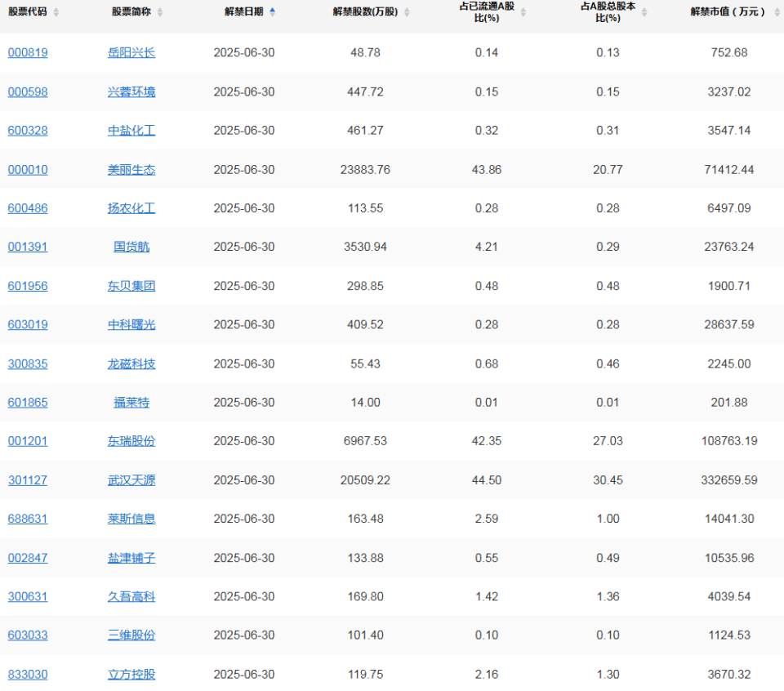Open stock code 688631 link
This screenshot has height=691, width=784.
28,519
